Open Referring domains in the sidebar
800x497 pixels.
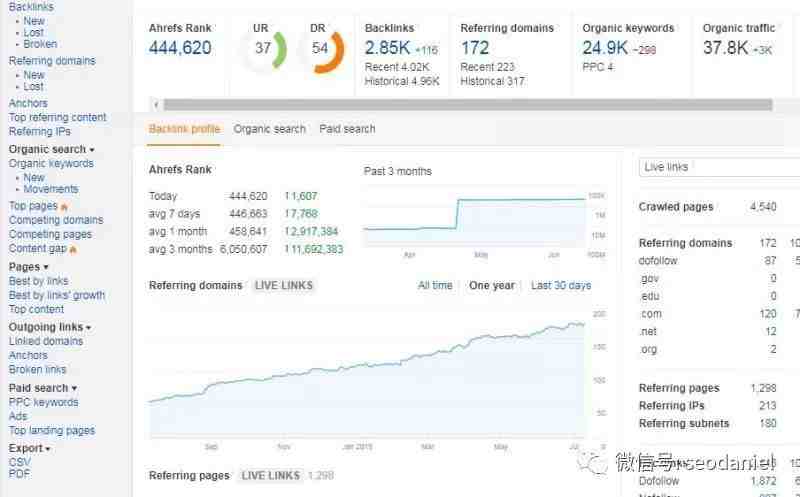click(x=52, y=61)
